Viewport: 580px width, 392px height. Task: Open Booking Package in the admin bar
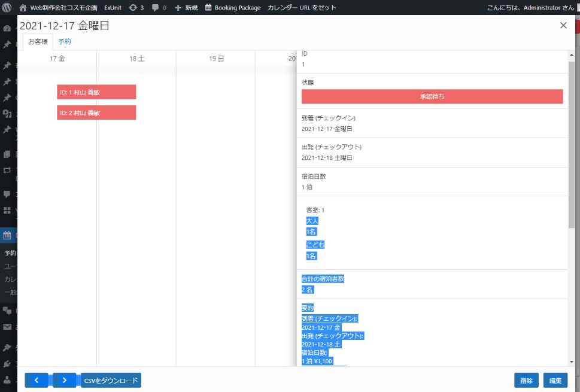pos(232,8)
